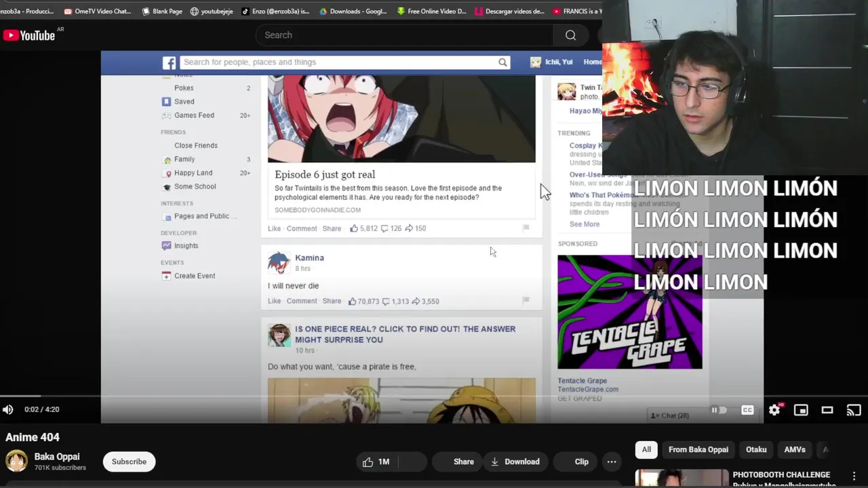Click Create Event in sidebar

point(195,276)
